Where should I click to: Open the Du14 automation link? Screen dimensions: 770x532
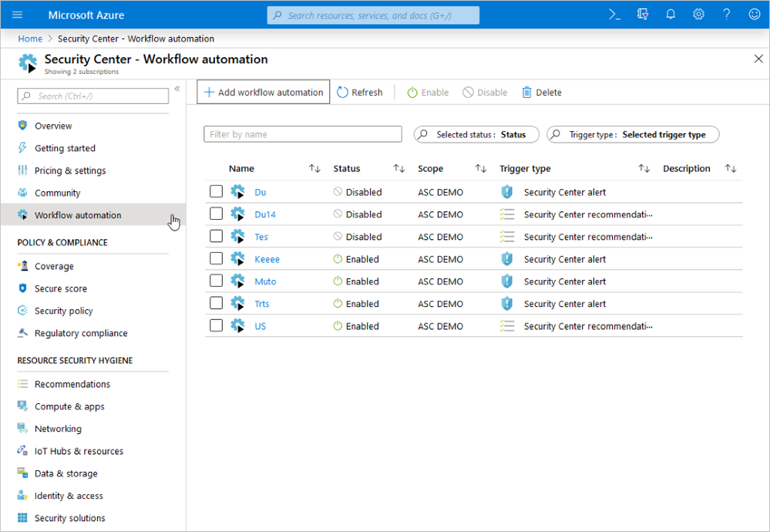pyautogui.click(x=264, y=214)
